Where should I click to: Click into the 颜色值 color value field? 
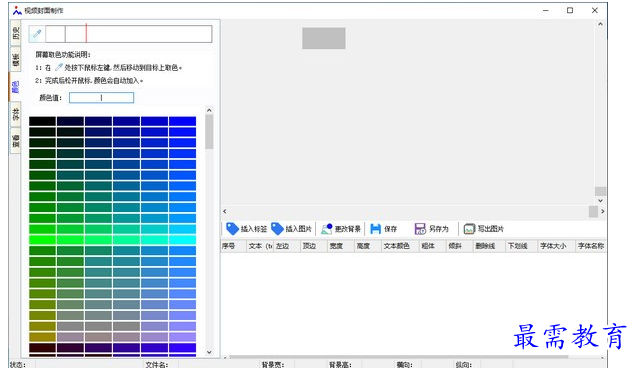click(101, 98)
